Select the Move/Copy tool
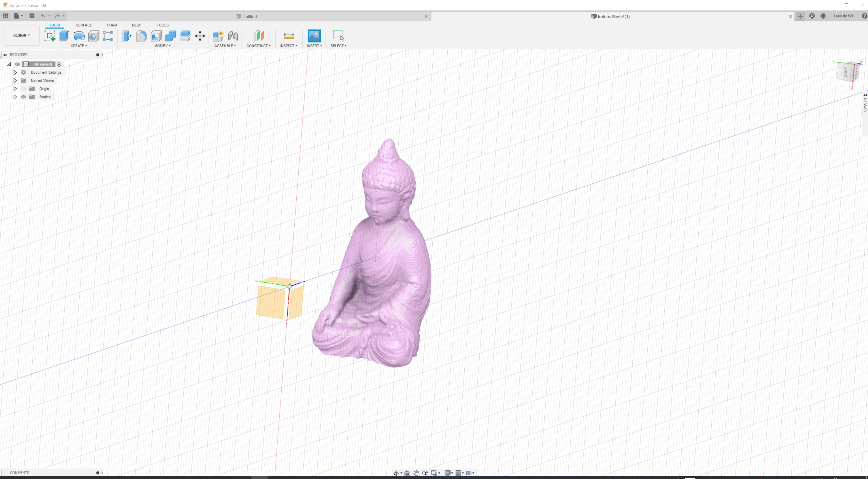868x479 pixels. pos(200,36)
